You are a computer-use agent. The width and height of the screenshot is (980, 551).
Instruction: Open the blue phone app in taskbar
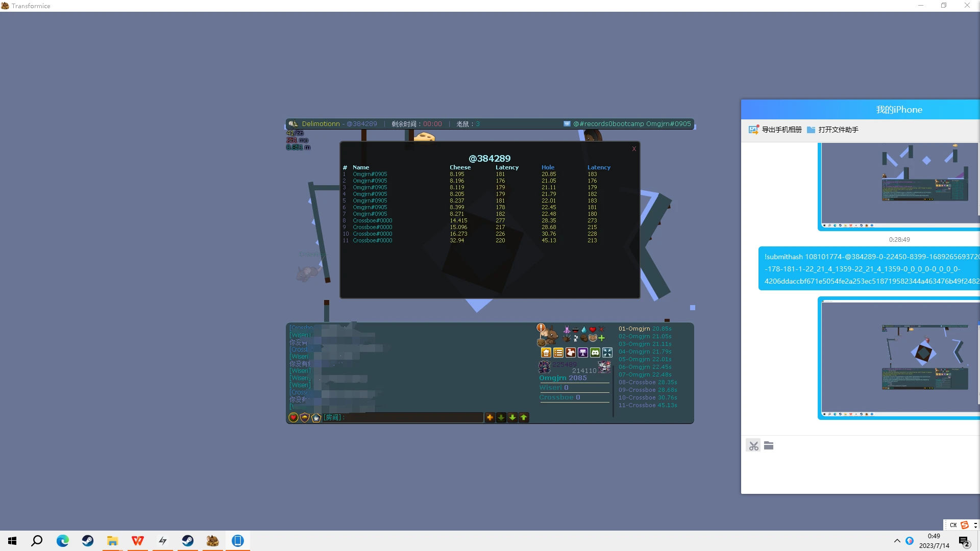[x=238, y=541]
